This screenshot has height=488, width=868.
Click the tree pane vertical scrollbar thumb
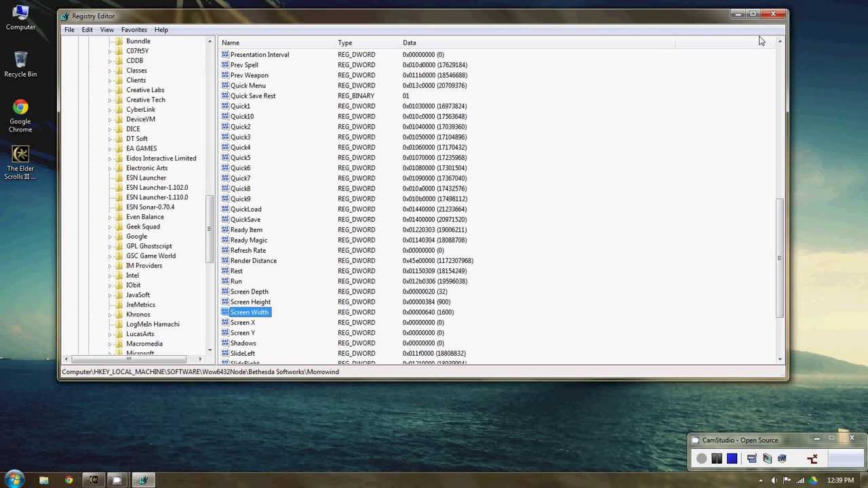pyautogui.click(x=210, y=228)
